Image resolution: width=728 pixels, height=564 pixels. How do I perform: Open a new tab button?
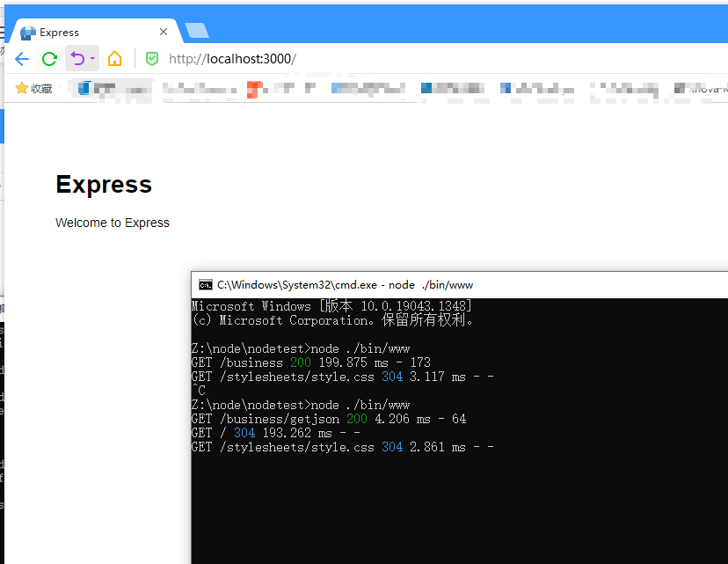tap(197, 31)
